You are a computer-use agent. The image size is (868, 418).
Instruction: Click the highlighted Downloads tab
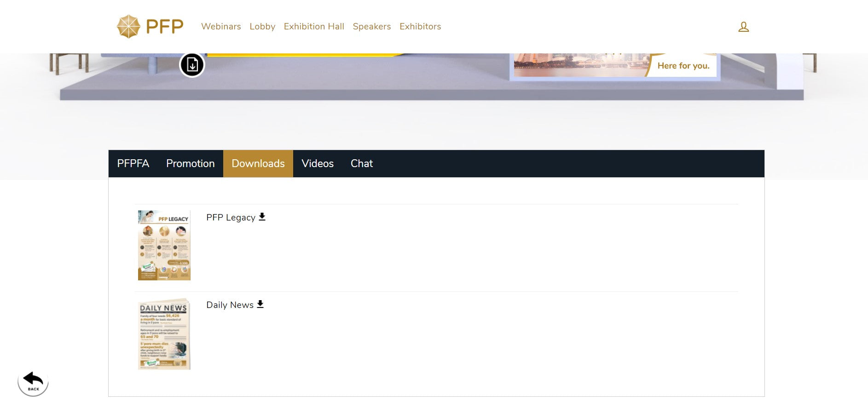[x=258, y=163]
